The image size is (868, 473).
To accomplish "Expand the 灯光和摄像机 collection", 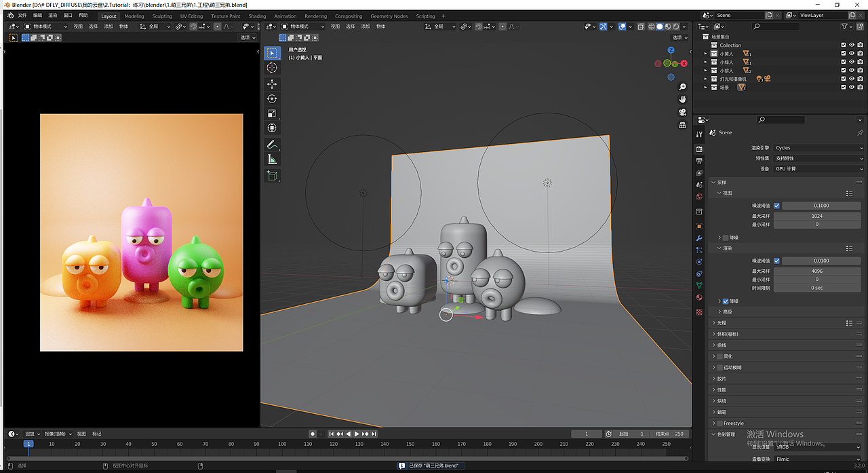I will point(706,78).
